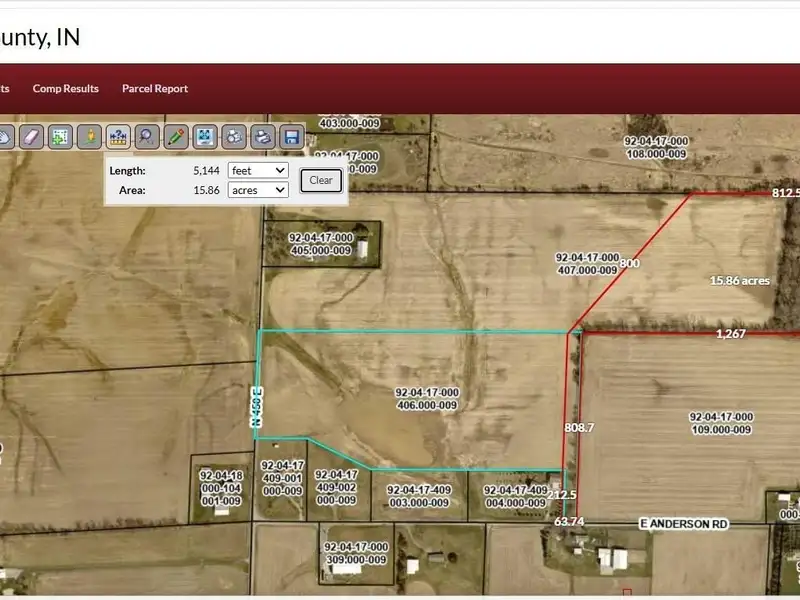Open the length units dropdown showing feet
Image resolution: width=800 pixels, height=600 pixels.
258,171
